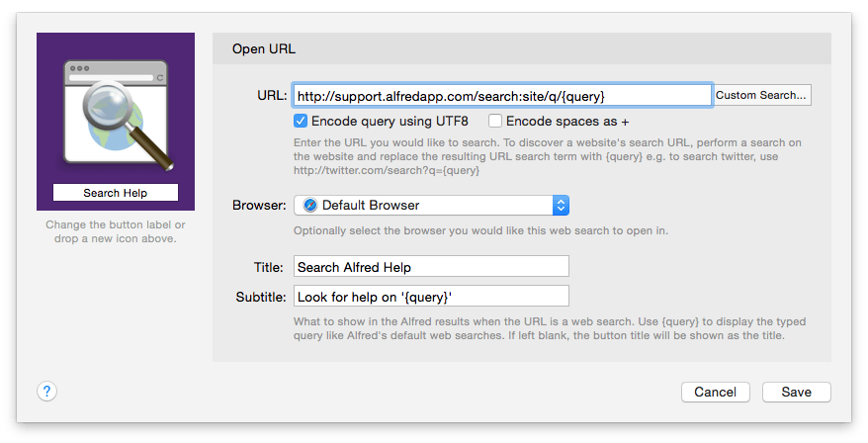Click the Safari compass icon in Browser dropdown
The height and width of the screenshot is (443, 868).
tap(310, 206)
